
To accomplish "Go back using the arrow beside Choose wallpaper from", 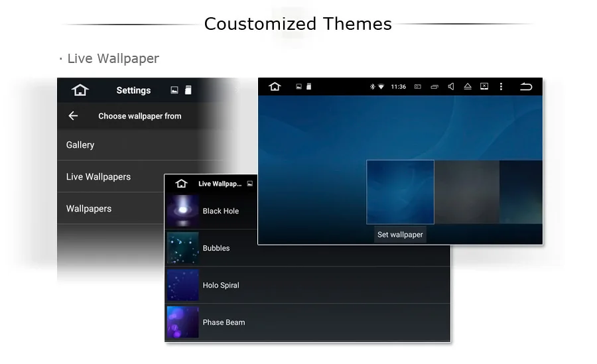I will coord(73,116).
